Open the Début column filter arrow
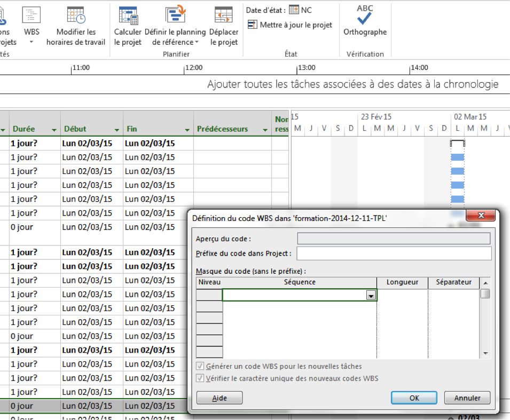 [117, 130]
